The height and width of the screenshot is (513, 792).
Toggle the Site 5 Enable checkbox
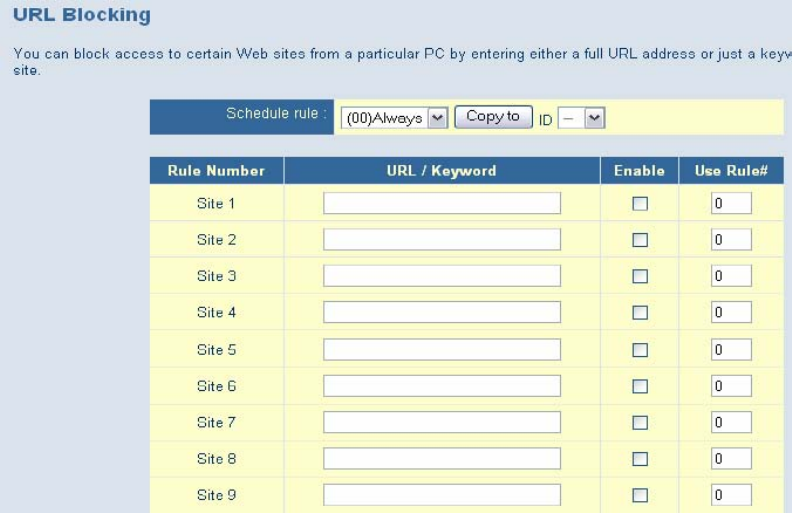tap(640, 350)
